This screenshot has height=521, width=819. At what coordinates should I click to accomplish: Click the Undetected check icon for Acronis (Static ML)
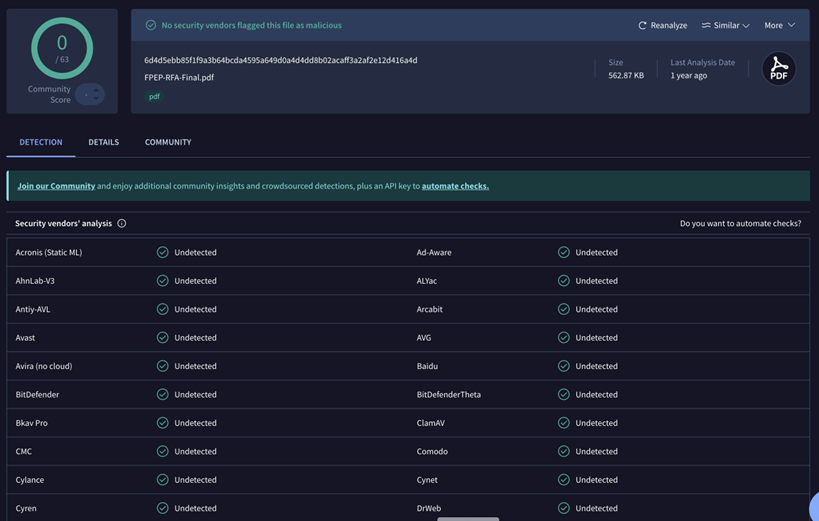coord(162,252)
